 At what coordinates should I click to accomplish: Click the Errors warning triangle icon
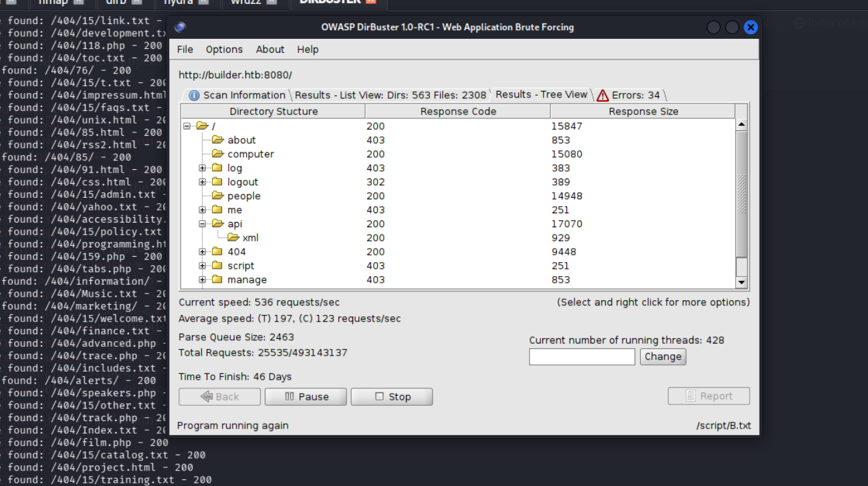click(603, 96)
